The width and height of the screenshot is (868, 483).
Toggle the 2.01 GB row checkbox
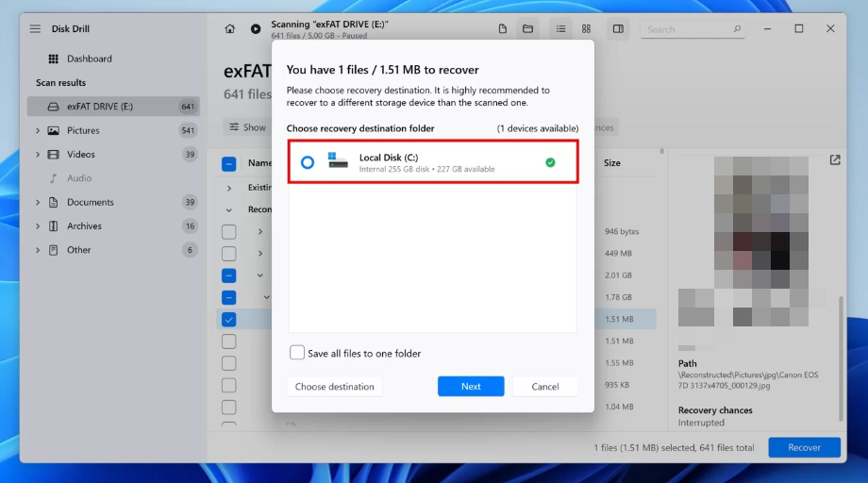click(x=228, y=275)
